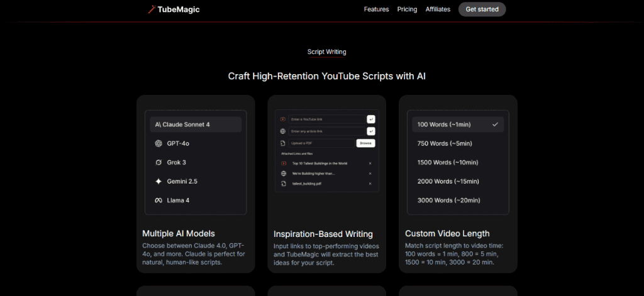Image resolution: width=644 pixels, height=296 pixels.
Task: Click the checkmark on 100 Words option
Action: coord(495,124)
